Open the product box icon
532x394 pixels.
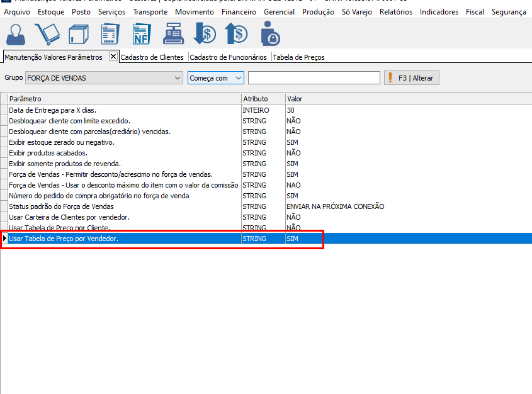[x=77, y=33]
